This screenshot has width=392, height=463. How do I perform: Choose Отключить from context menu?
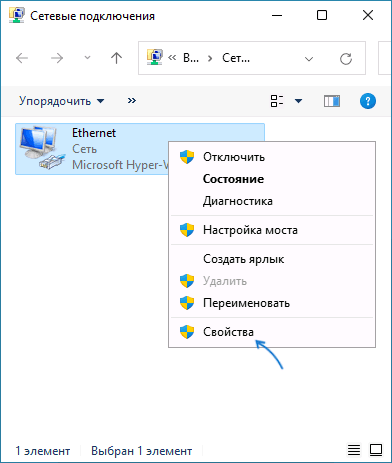(x=273, y=157)
